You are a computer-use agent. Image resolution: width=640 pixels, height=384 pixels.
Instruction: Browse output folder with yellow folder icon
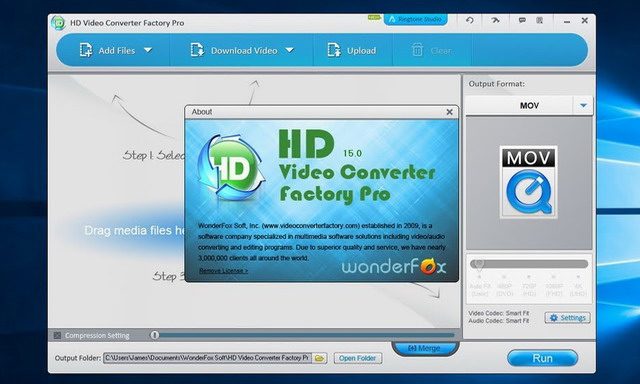tap(320, 358)
